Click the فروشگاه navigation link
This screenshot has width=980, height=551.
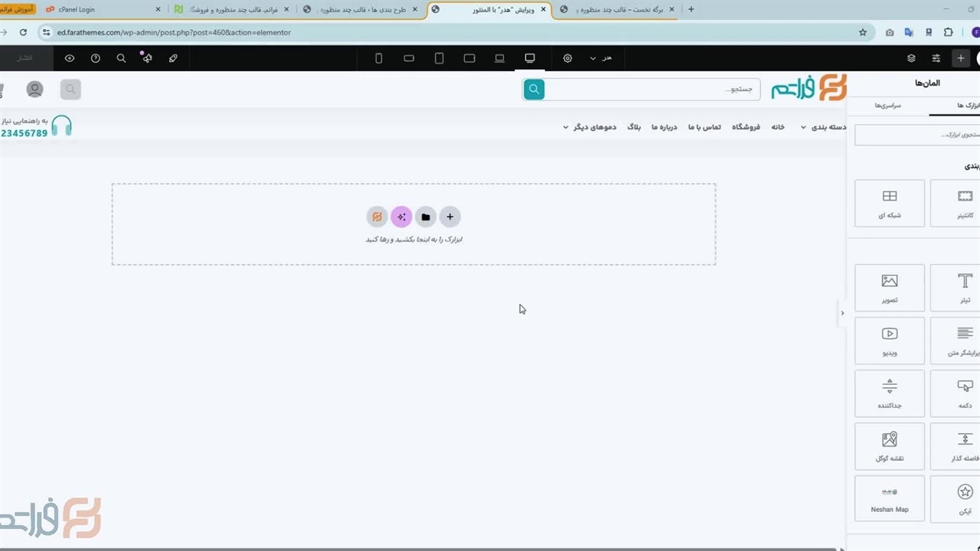pyautogui.click(x=746, y=127)
